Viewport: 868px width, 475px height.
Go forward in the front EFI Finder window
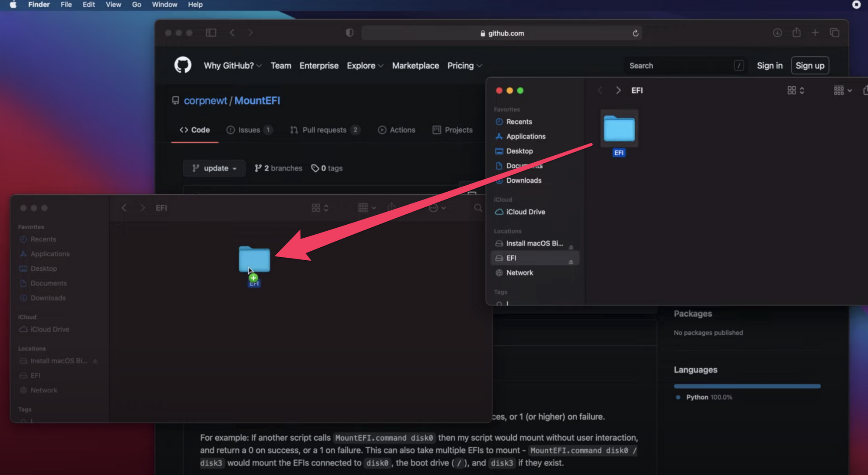618,90
